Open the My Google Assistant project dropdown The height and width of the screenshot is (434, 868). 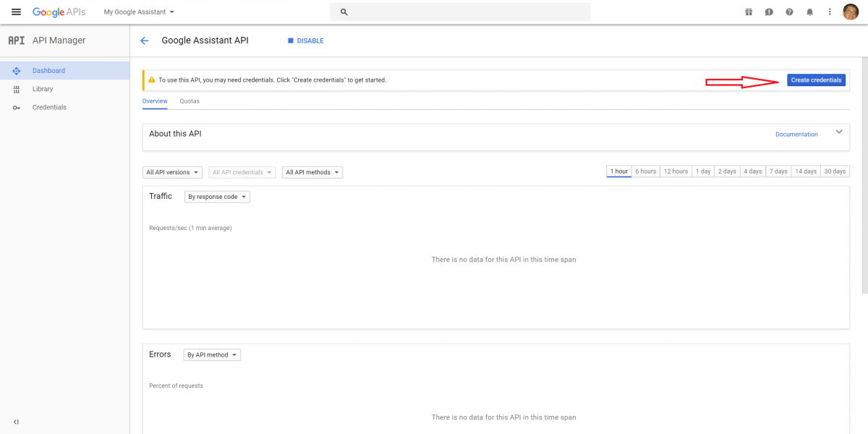(x=139, y=12)
